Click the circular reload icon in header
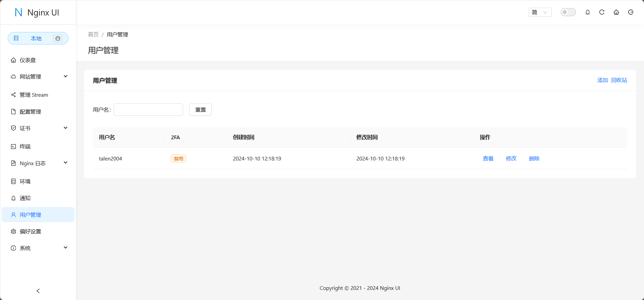The image size is (644, 300). [x=602, y=12]
